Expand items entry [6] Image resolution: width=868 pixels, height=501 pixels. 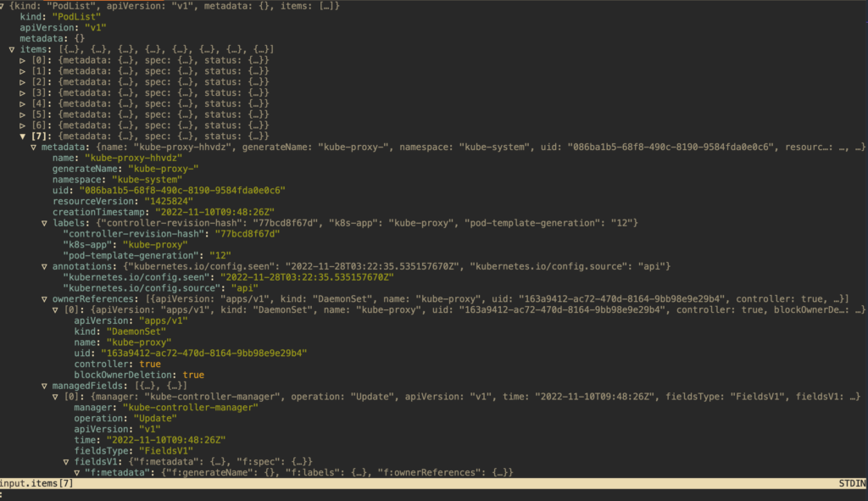(x=23, y=125)
